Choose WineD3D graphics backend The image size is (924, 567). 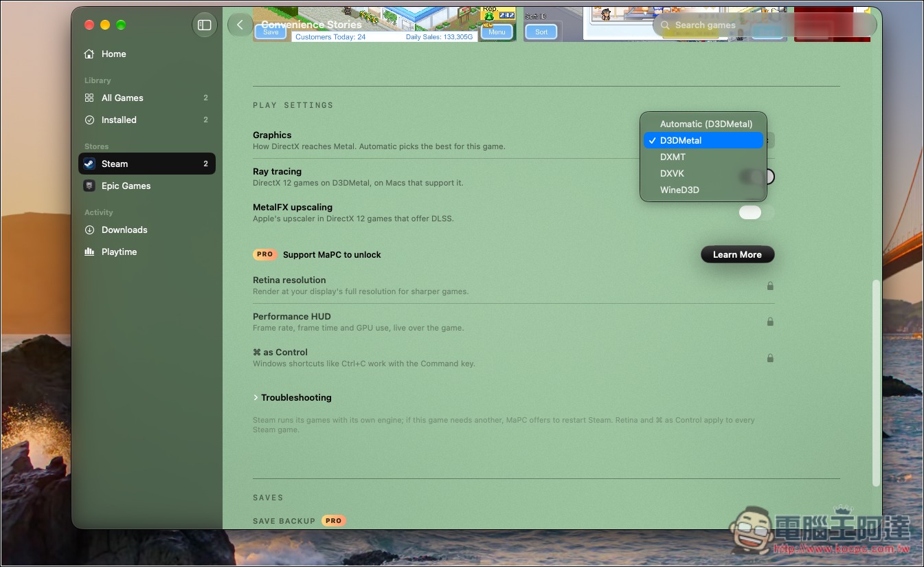(703, 190)
